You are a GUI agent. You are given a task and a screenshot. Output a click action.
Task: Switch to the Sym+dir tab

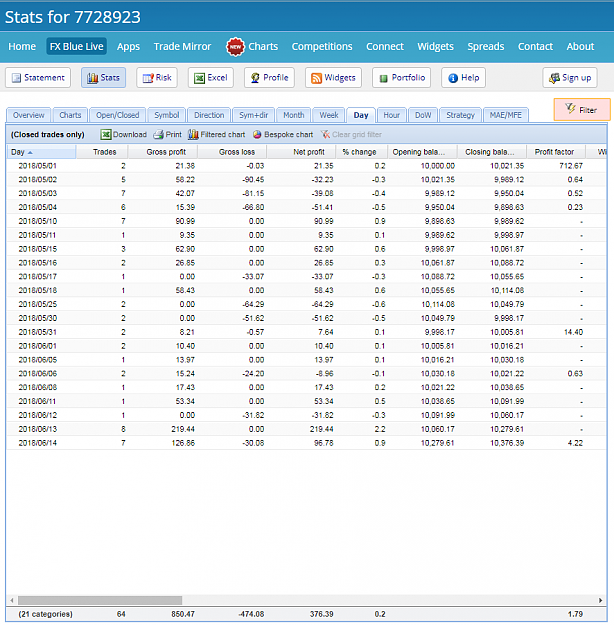pyautogui.click(x=254, y=115)
